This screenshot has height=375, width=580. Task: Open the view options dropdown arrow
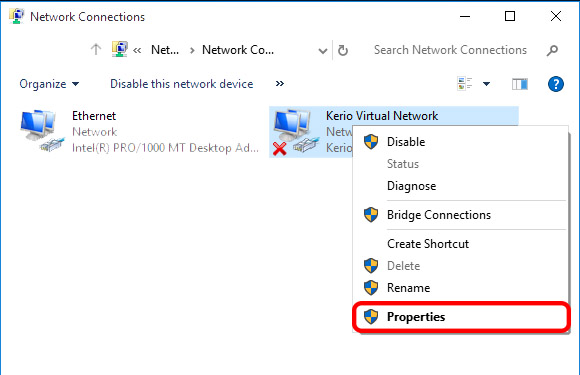click(x=486, y=84)
